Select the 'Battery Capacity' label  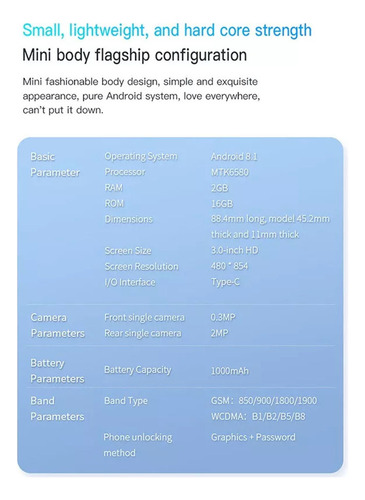coord(138,370)
